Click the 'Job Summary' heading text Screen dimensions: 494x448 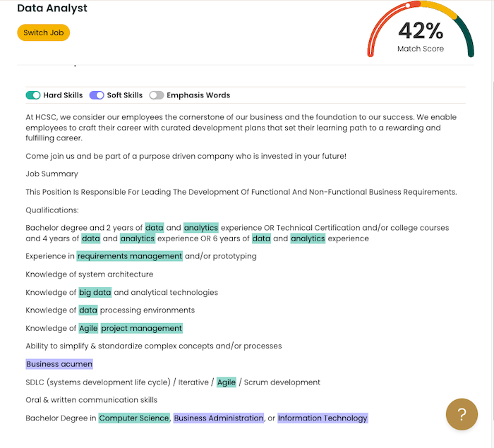pos(52,174)
